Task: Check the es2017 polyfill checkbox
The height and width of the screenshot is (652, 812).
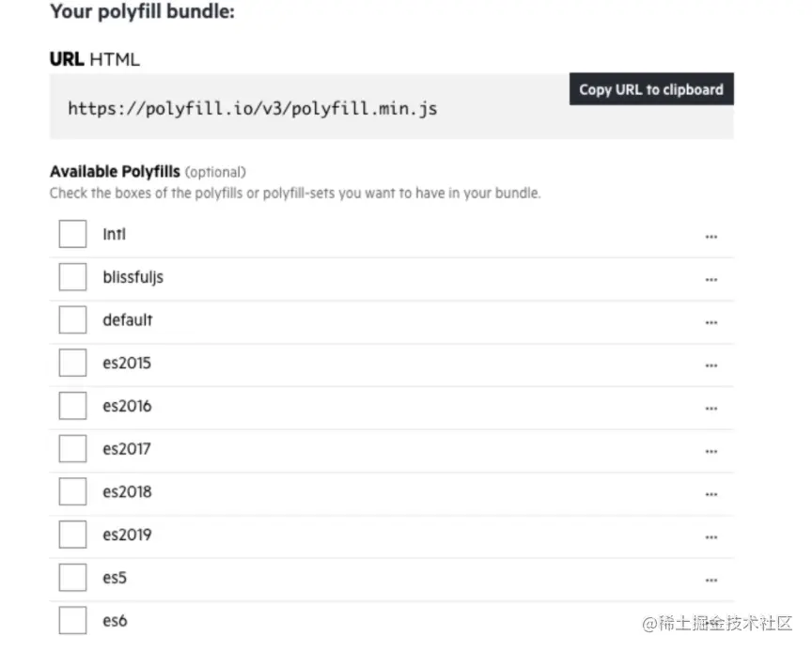Action: coord(72,449)
